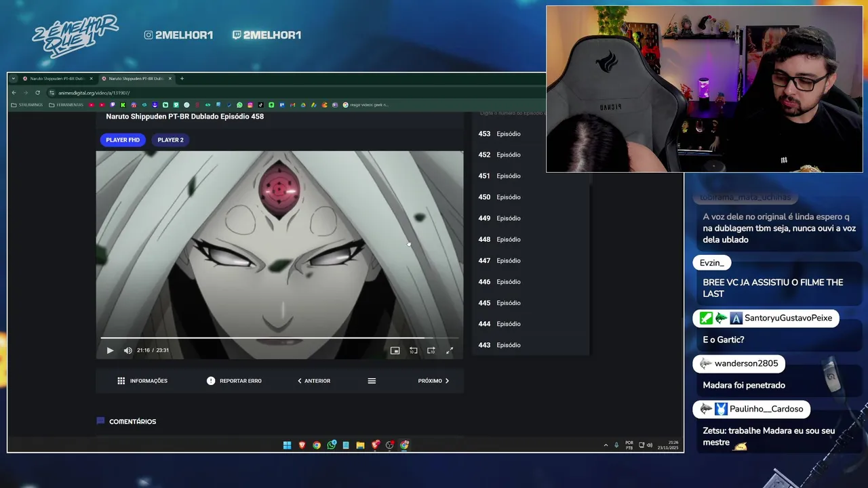Open the first Chrome icon in taskbar
The height and width of the screenshot is (488, 868).
pos(317,445)
